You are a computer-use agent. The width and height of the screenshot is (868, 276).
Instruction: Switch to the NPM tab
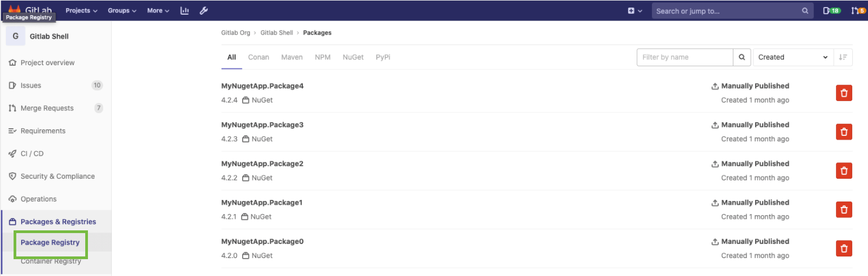[322, 57]
